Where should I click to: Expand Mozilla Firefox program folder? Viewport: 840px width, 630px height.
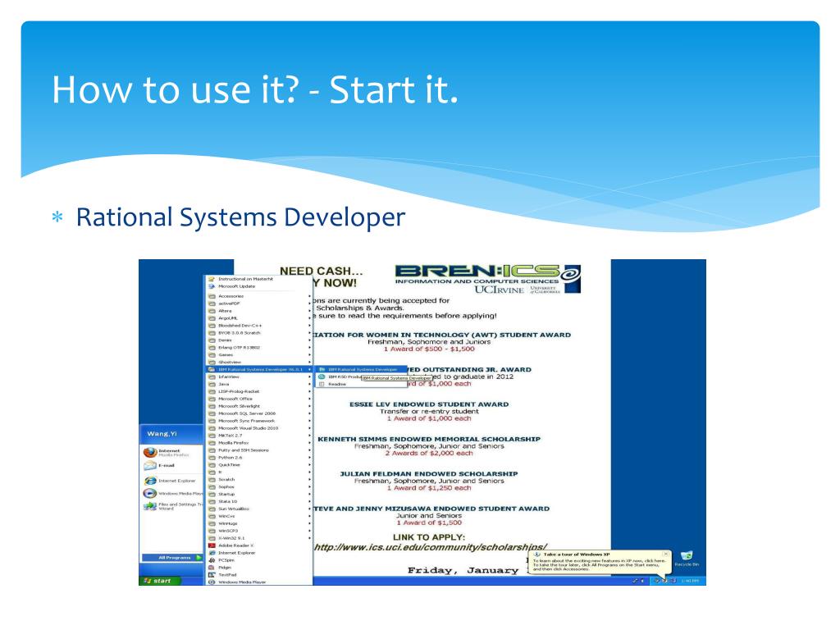[258, 443]
